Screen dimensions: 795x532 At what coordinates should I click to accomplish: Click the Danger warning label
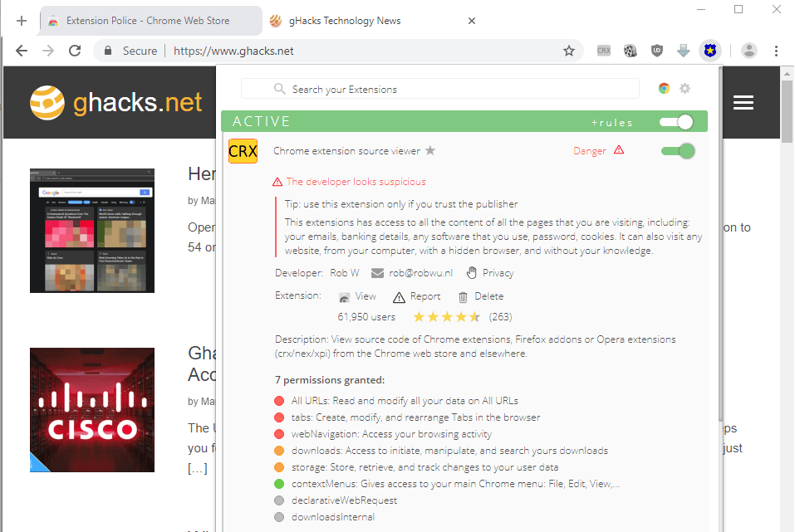[x=590, y=151]
